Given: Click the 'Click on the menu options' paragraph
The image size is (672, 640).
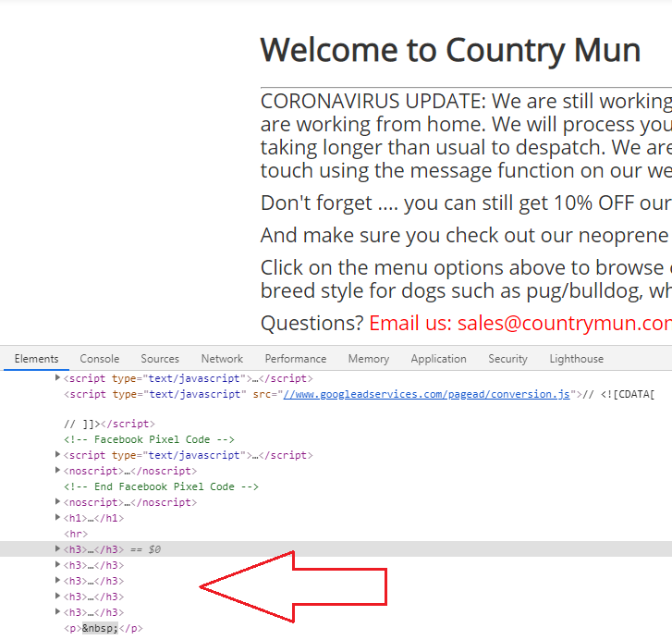Looking at the screenshot, I should tap(466, 279).
